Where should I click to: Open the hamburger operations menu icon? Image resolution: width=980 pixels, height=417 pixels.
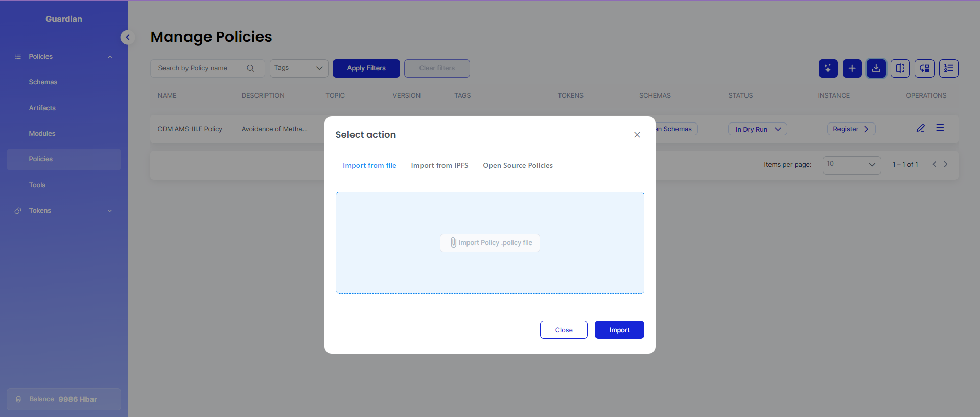(940, 128)
